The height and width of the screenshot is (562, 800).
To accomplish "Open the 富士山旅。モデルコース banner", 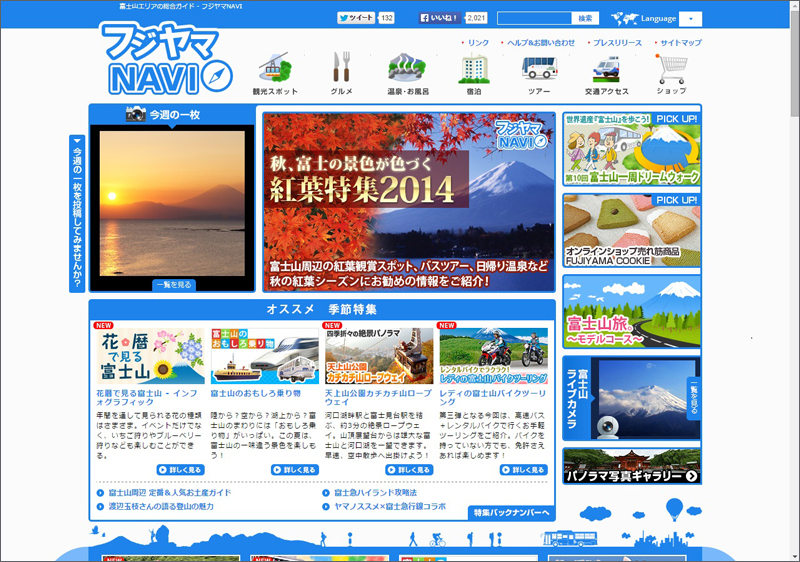I will (x=632, y=312).
